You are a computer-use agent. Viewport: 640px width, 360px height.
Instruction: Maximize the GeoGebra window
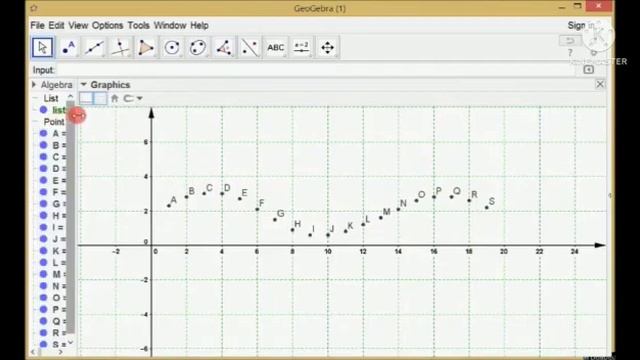pos(578,6)
